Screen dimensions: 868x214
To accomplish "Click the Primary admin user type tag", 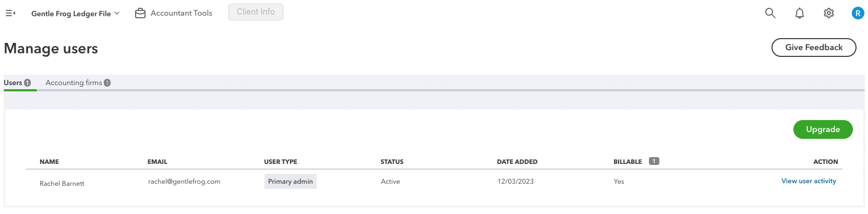I will point(291,182).
